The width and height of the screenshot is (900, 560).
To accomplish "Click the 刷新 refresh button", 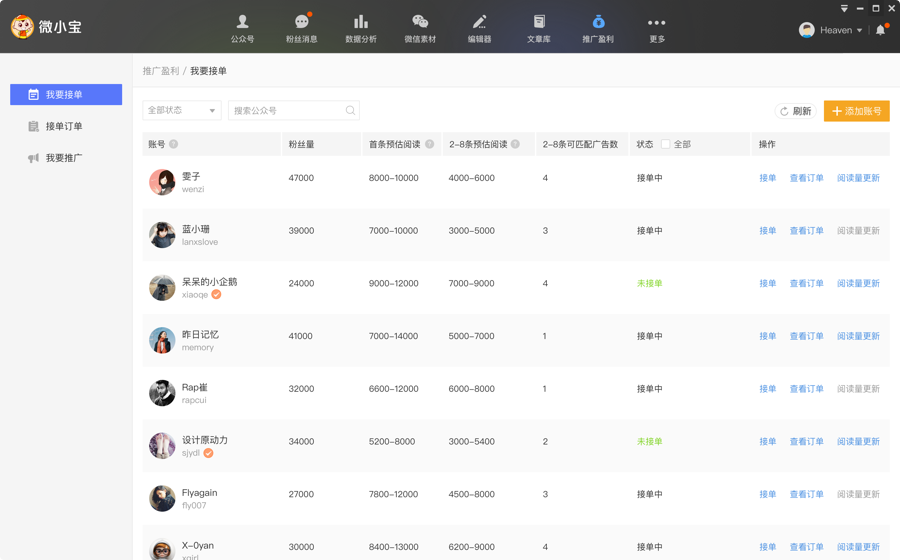I will coord(796,111).
